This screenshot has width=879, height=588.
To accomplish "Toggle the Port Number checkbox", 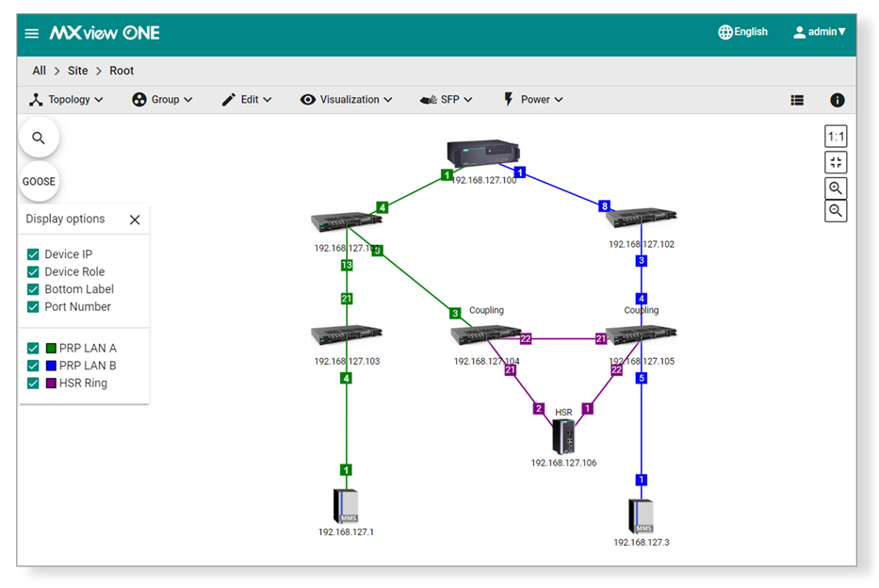I will tap(33, 307).
